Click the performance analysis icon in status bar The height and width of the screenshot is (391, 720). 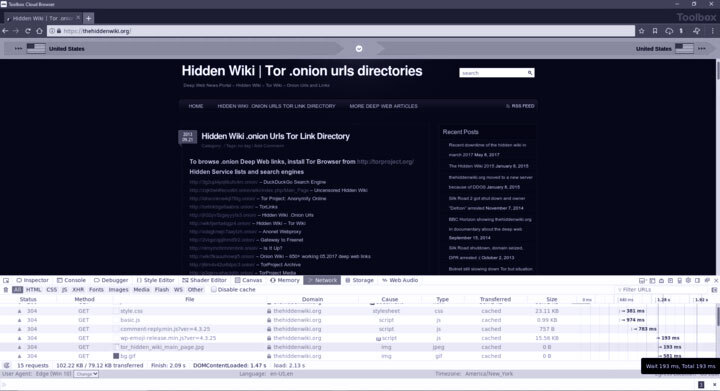tap(6, 365)
